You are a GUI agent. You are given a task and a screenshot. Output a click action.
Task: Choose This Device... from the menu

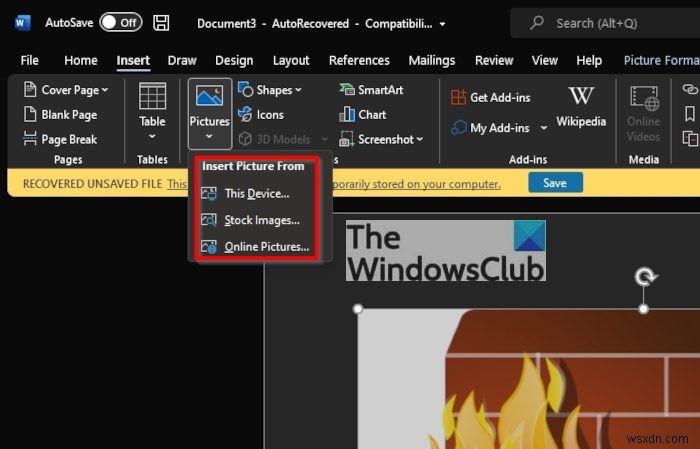tap(257, 194)
